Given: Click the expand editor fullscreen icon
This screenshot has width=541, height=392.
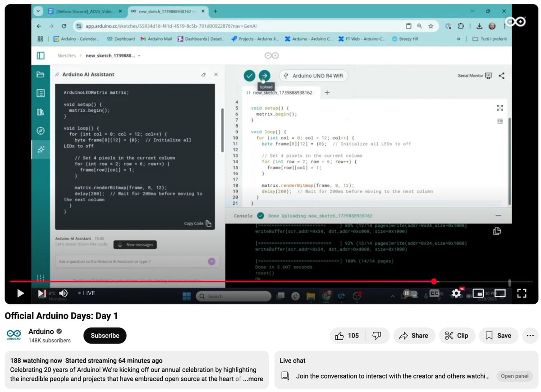Looking at the screenshot, I should point(500,108).
